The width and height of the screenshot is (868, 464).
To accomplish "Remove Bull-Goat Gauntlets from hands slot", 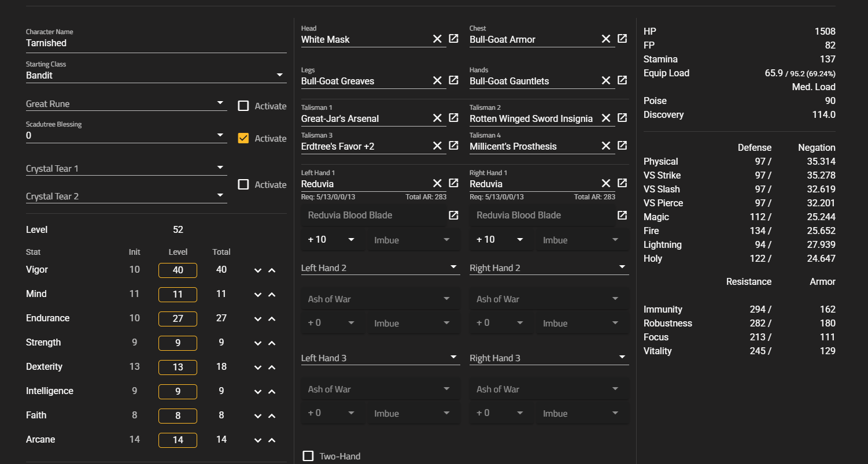I will [605, 80].
